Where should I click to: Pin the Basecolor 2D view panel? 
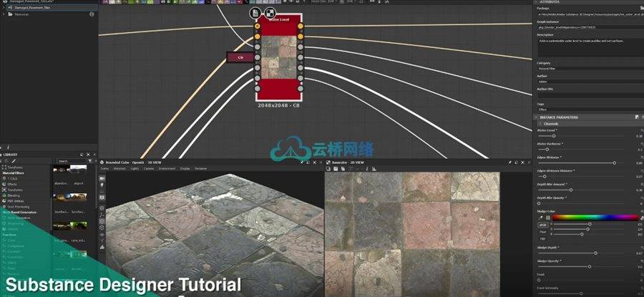pyautogui.click(x=510, y=162)
